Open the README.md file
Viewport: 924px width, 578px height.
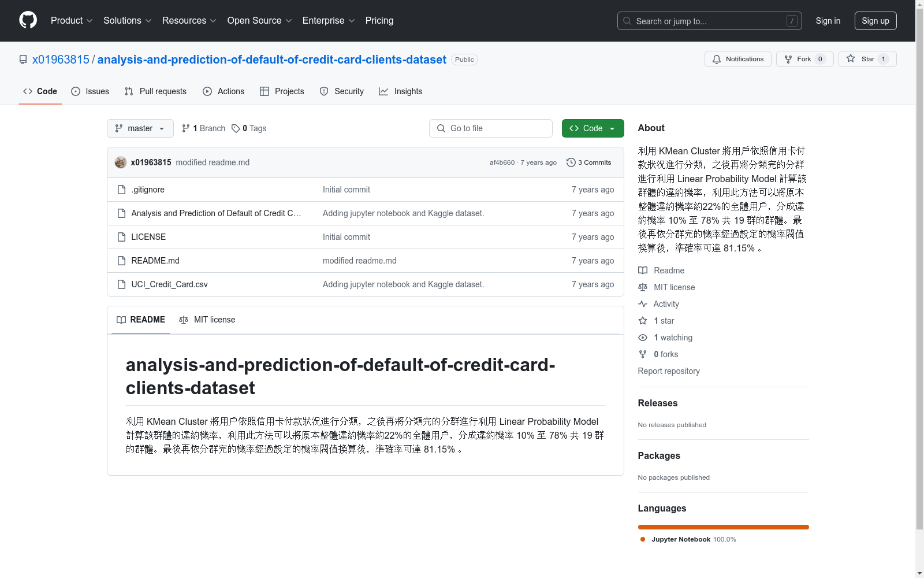coord(155,261)
